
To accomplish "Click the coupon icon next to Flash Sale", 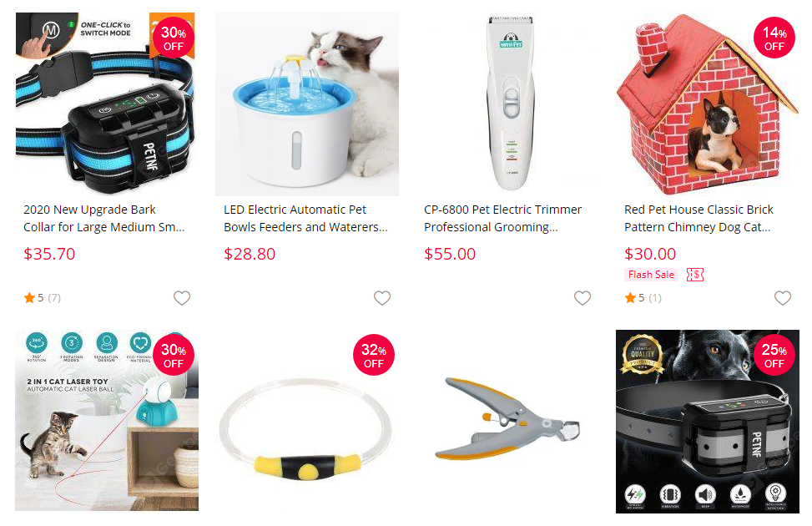I will pyautogui.click(x=695, y=275).
